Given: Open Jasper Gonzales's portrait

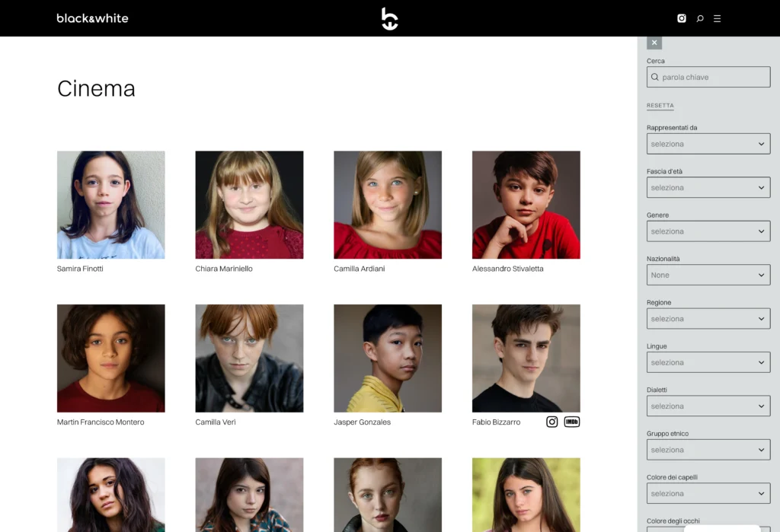Looking at the screenshot, I should tap(388, 358).
